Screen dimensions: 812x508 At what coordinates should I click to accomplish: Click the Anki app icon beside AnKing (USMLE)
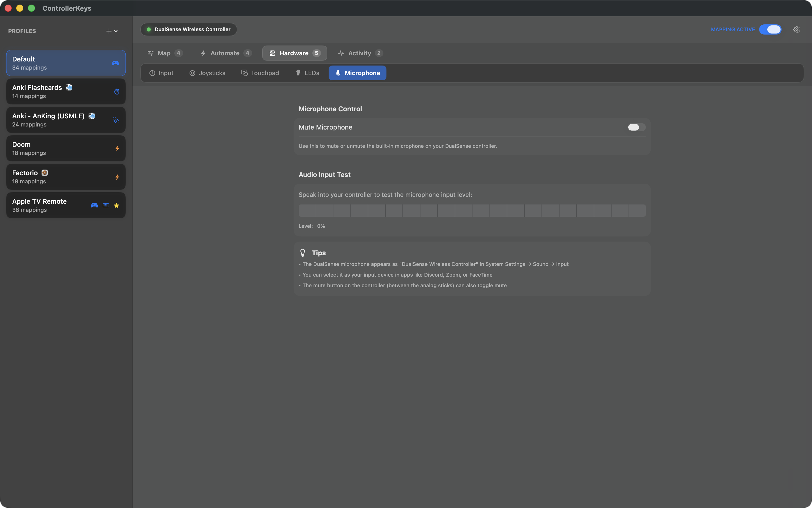92,116
